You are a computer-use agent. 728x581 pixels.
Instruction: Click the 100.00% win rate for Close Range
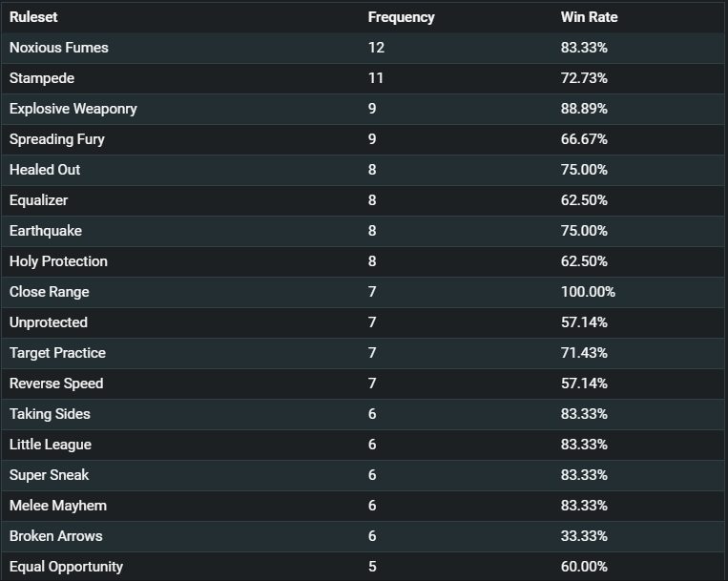click(x=588, y=292)
